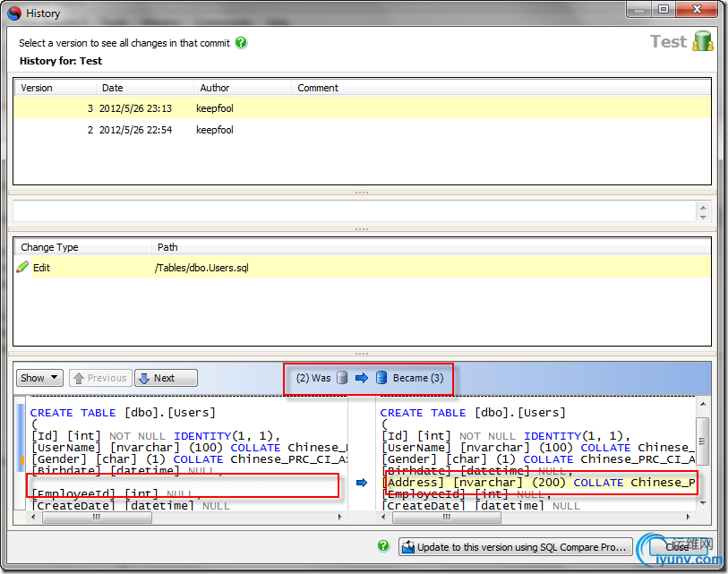This screenshot has width=728, height=574.
Task: Click the [UserName] line in right pane
Action: coord(538,448)
